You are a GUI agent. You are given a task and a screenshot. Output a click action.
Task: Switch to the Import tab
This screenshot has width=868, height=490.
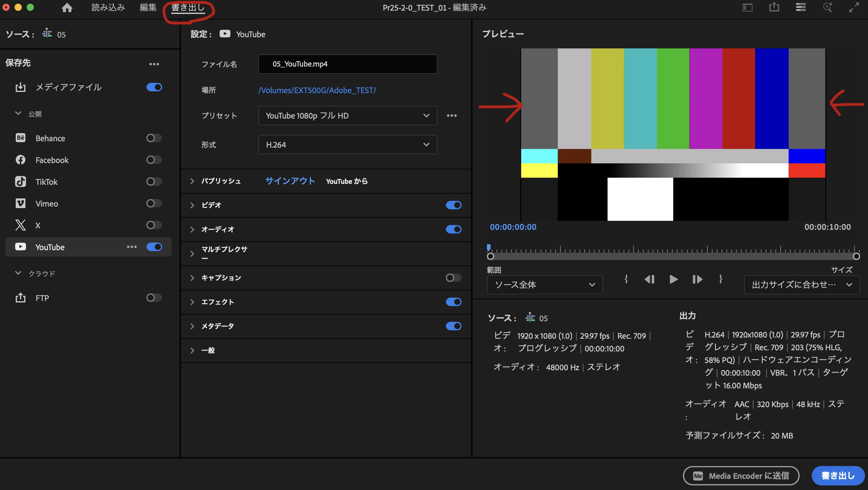(108, 8)
